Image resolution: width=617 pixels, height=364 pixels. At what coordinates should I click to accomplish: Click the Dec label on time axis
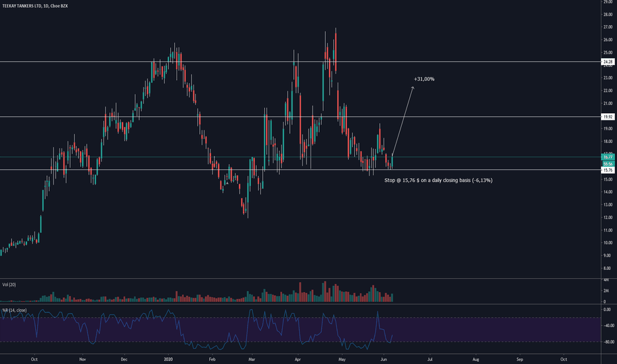(124, 359)
